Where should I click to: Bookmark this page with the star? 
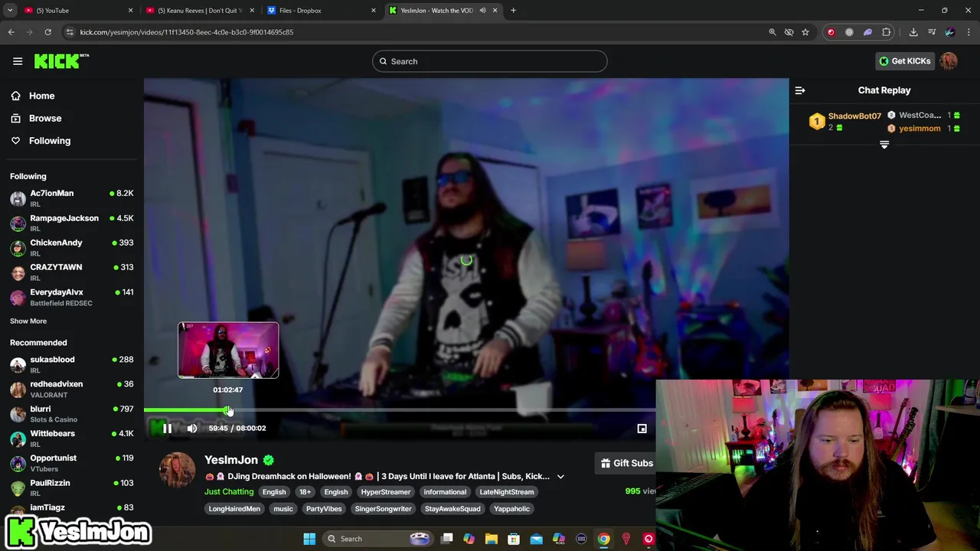pyautogui.click(x=805, y=32)
